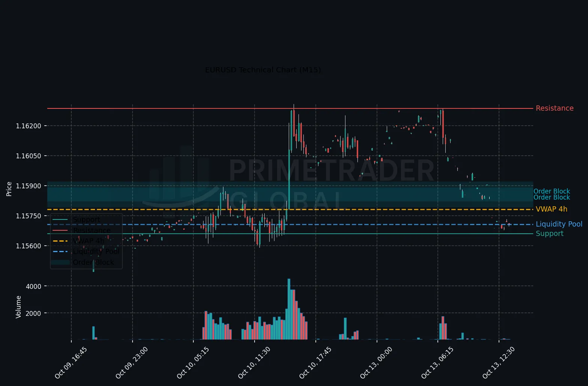
Task: Select the VWAP 4h label right of the chart
Action: point(552,209)
